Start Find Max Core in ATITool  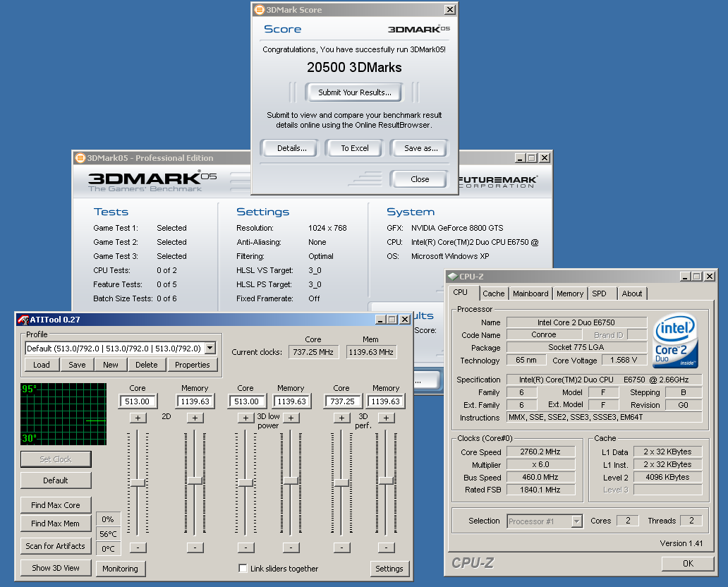56,505
